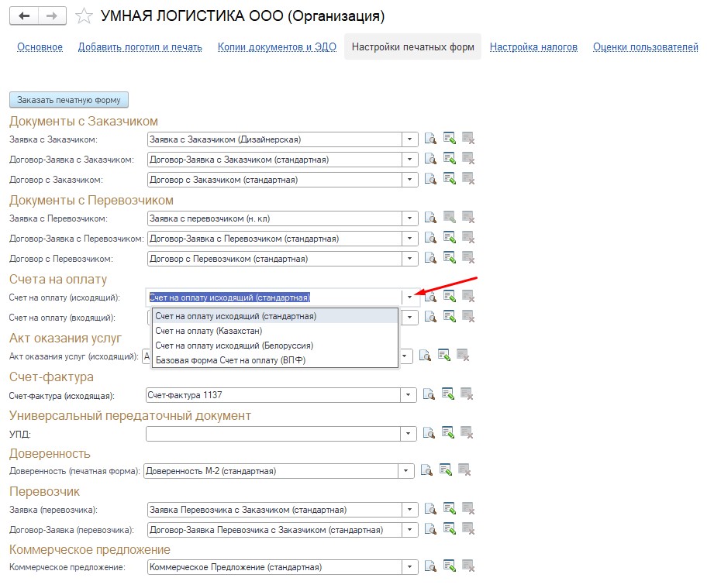The image size is (714, 588).
Task: Preview the Коммерческое предложение form
Action: (430, 566)
